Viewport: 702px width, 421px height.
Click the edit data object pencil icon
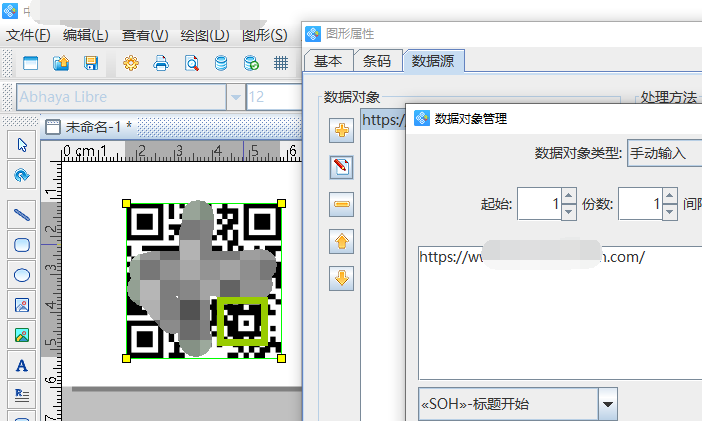[342, 168]
